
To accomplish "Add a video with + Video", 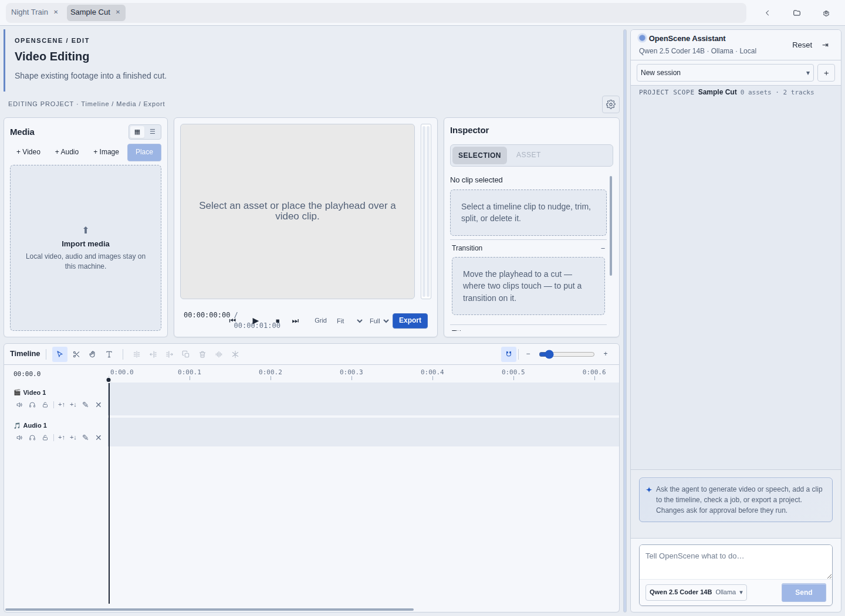I will pyautogui.click(x=29, y=152).
